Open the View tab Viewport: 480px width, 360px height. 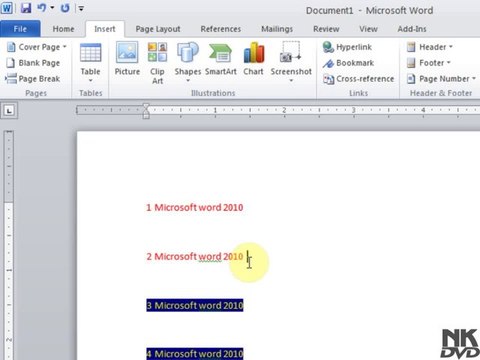click(368, 29)
